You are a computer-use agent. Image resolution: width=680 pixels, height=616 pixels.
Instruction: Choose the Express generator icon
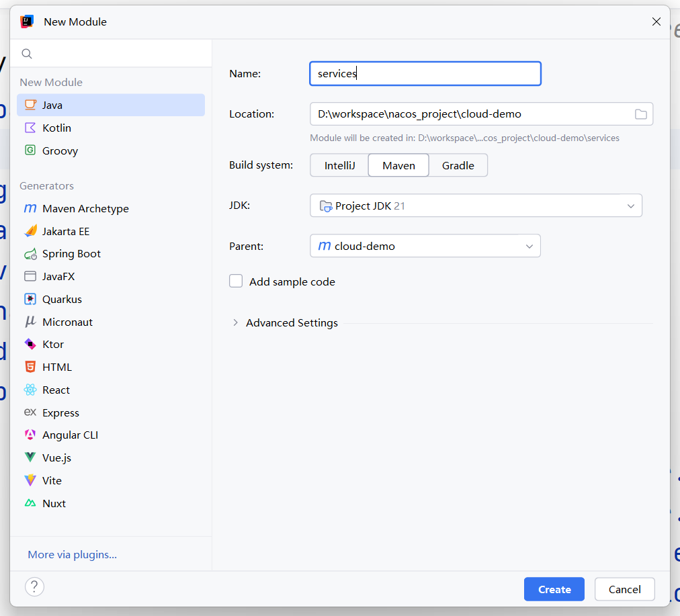coord(30,412)
